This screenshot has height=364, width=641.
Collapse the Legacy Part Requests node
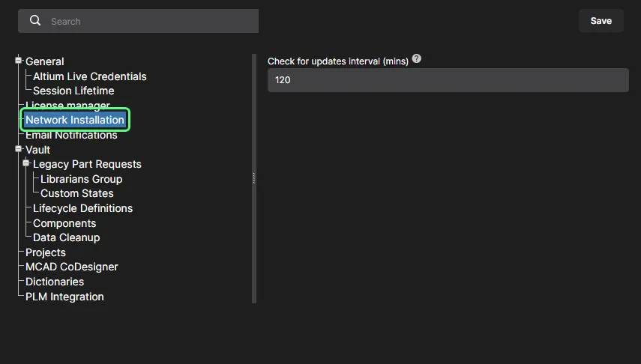(x=26, y=163)
